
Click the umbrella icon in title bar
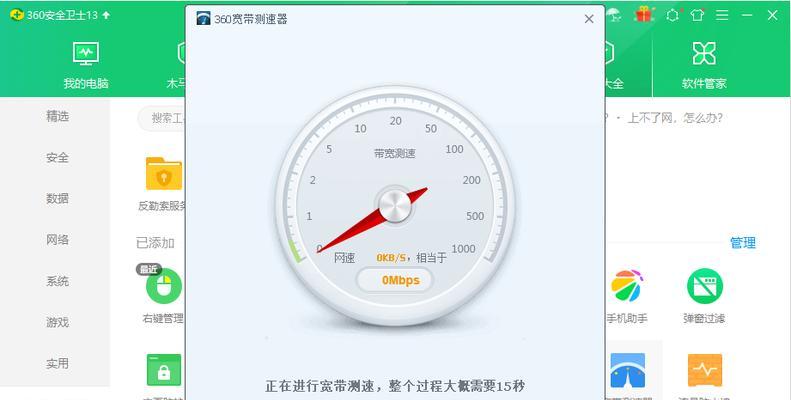pyautogui.click(x=614, y=15)
